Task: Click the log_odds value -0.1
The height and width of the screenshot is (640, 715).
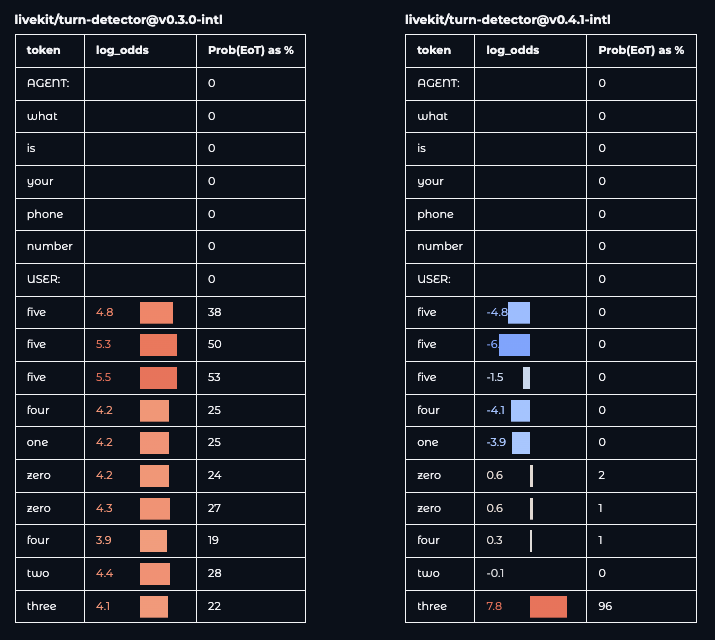Action: coord(494,574)
